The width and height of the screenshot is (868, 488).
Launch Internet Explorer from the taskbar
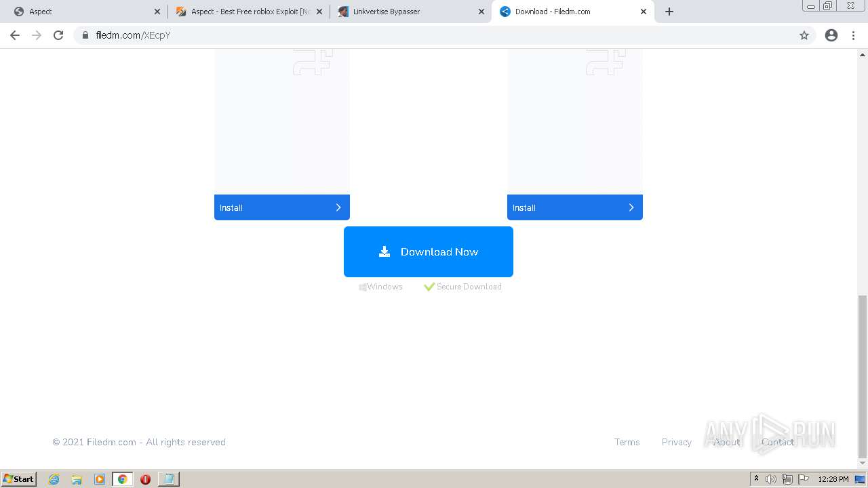pos(54,479)
